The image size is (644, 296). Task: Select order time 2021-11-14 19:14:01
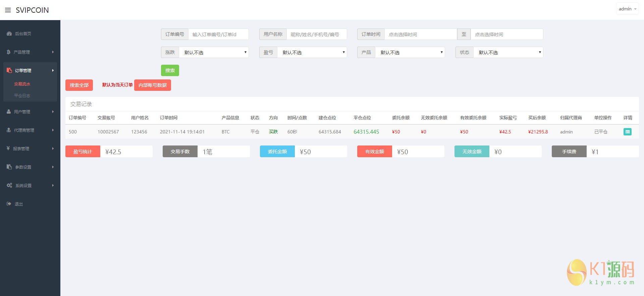182,132
